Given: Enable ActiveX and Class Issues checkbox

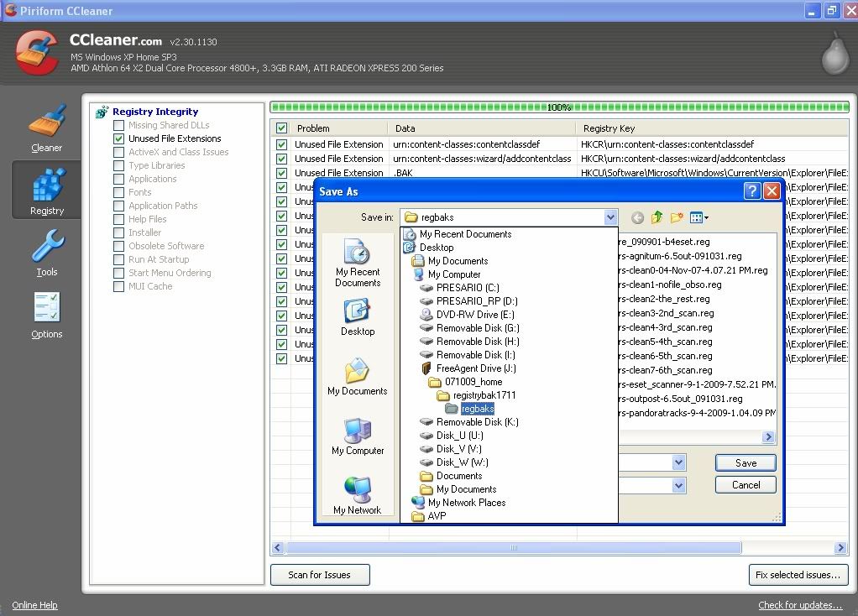Looking at the screenshot, I should pyautogui.click(x=118, y=152).
